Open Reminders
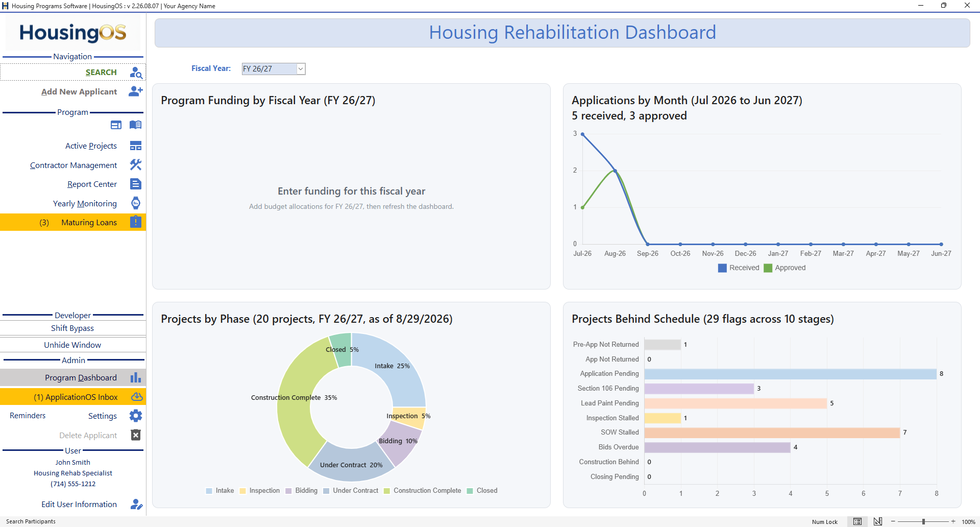Screen dimensions: 980x527 (x=28, y=416)
